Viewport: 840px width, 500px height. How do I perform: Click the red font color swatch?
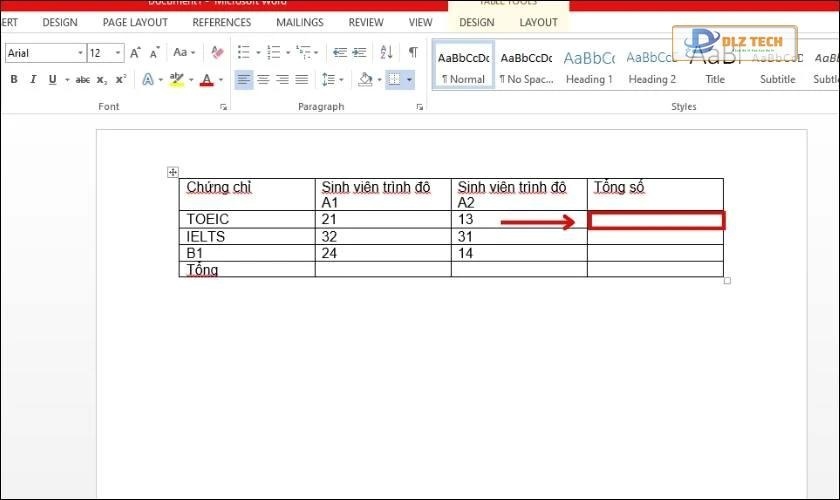pyautogui.click(x=207, y=80)
